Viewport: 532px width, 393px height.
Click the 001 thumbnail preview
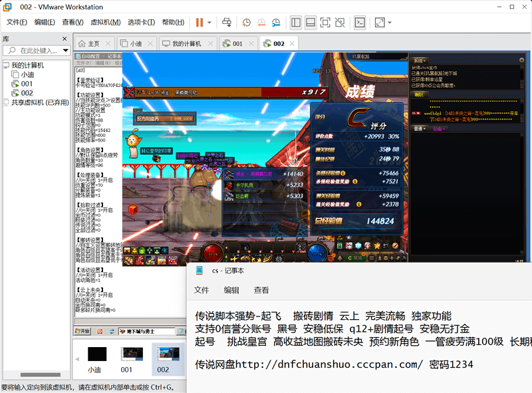(132, 354)
